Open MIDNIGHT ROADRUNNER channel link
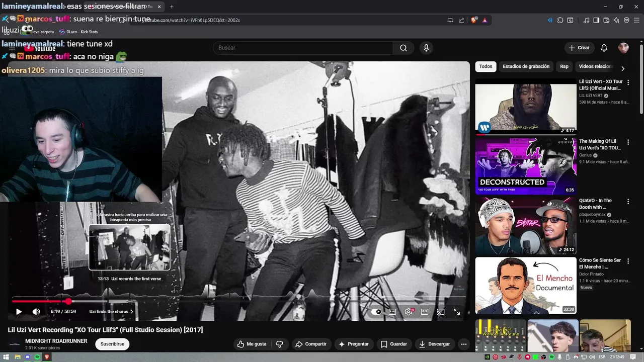Viewport: 644px width, 362px height. [x=56, y=341]
